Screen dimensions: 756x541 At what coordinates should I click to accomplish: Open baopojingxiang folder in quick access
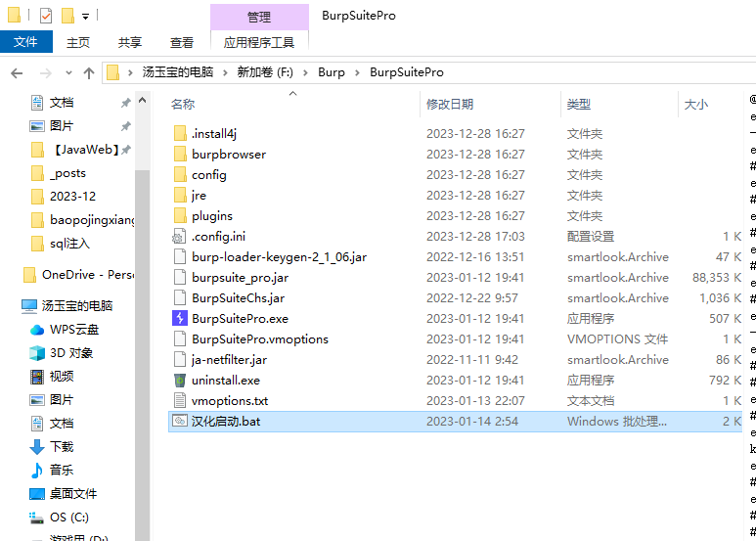pyautogui.click(x=82, y=220)
